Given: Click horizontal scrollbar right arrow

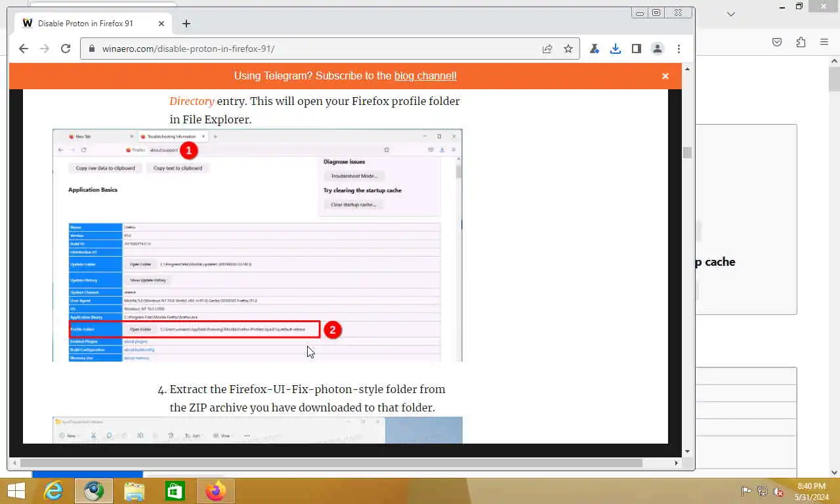Looking at the screenshot, I should click(677, 463).
